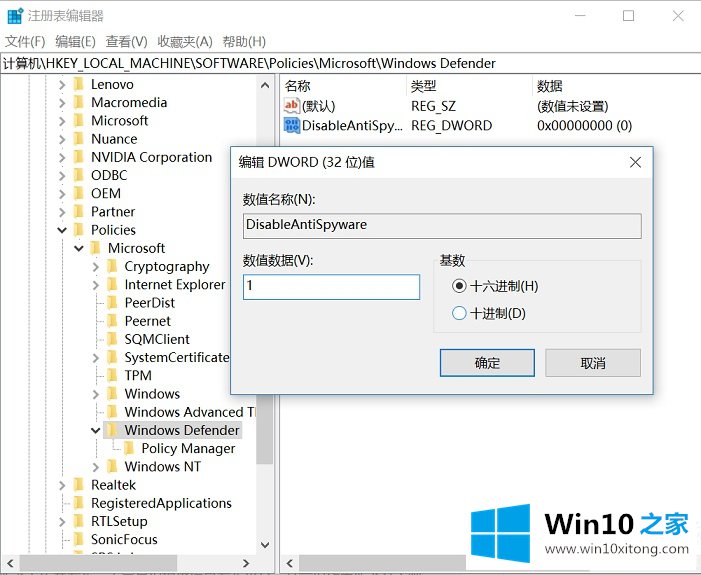Click the Windows NT folder icon

pyautogui.click(x=112, y=467)
